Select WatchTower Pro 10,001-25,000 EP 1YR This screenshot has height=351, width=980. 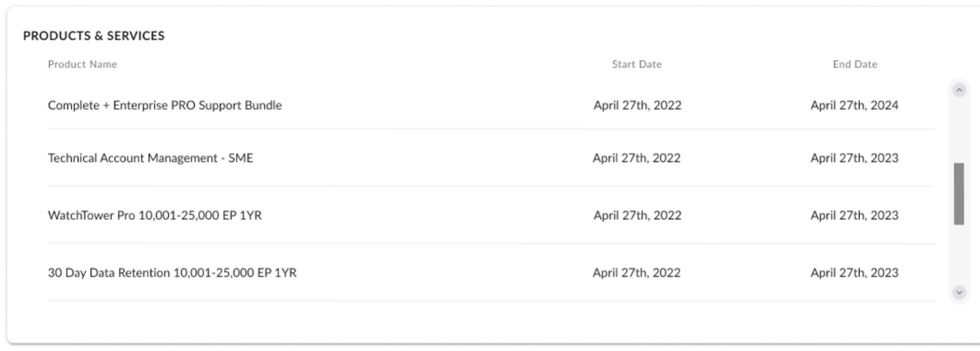pos(155,215)
